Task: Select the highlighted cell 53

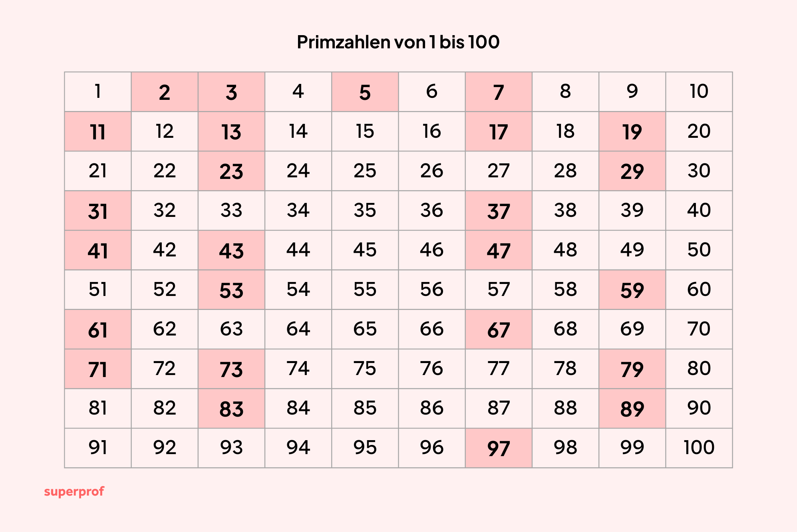Action: click(x=231, y=290)
